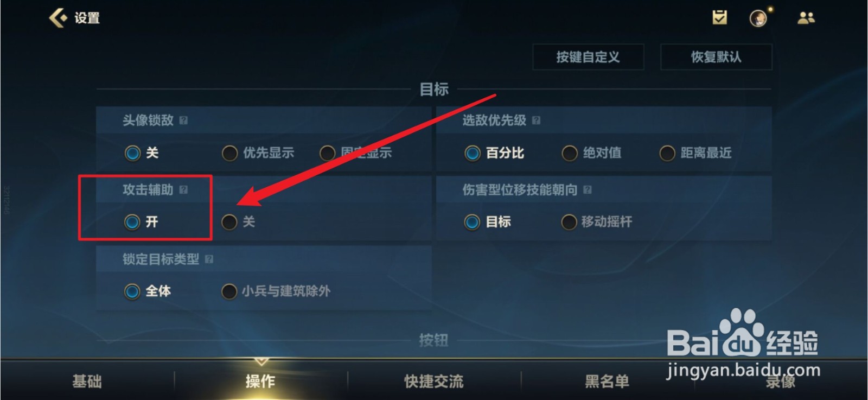The width and height of the screenshot is (868, 400).
Task: Show help for 伤害型位移技能朝向 question mark
Action: click(x=587, y=189)
